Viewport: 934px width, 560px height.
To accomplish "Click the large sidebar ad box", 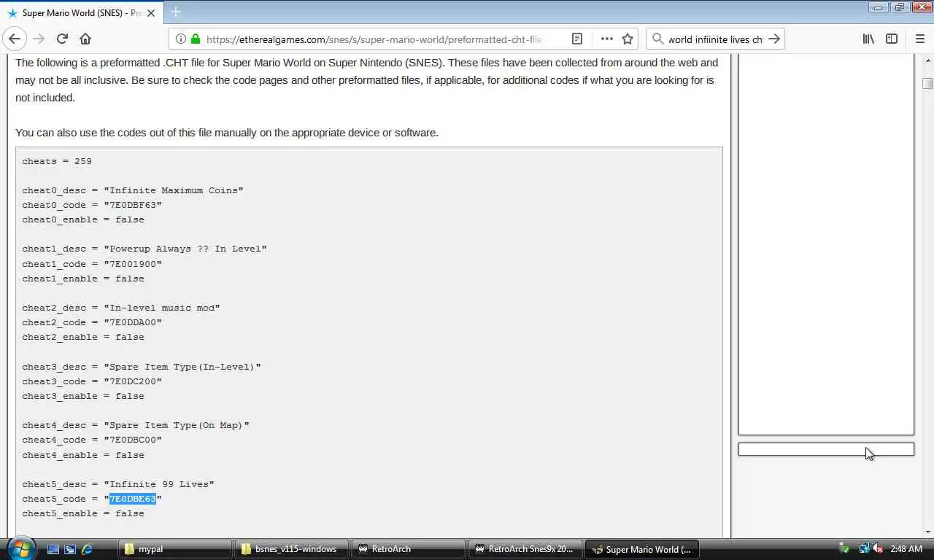I will click(826, 244).
